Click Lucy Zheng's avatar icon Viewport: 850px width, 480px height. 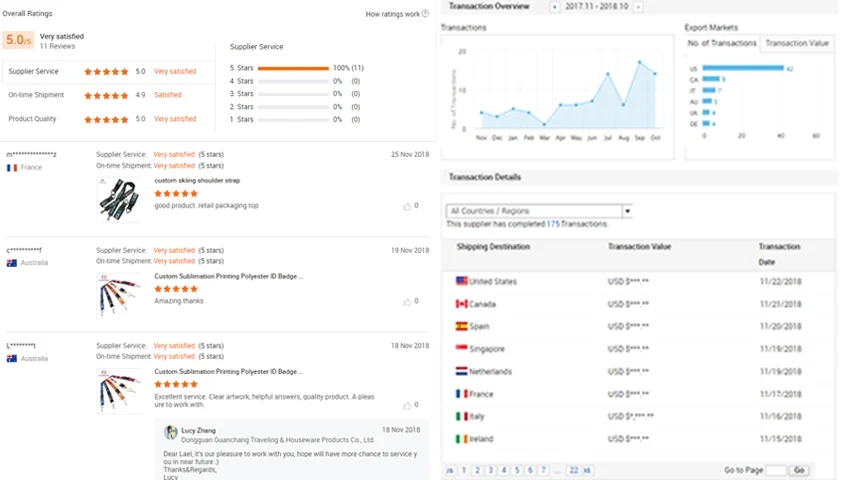172,432
